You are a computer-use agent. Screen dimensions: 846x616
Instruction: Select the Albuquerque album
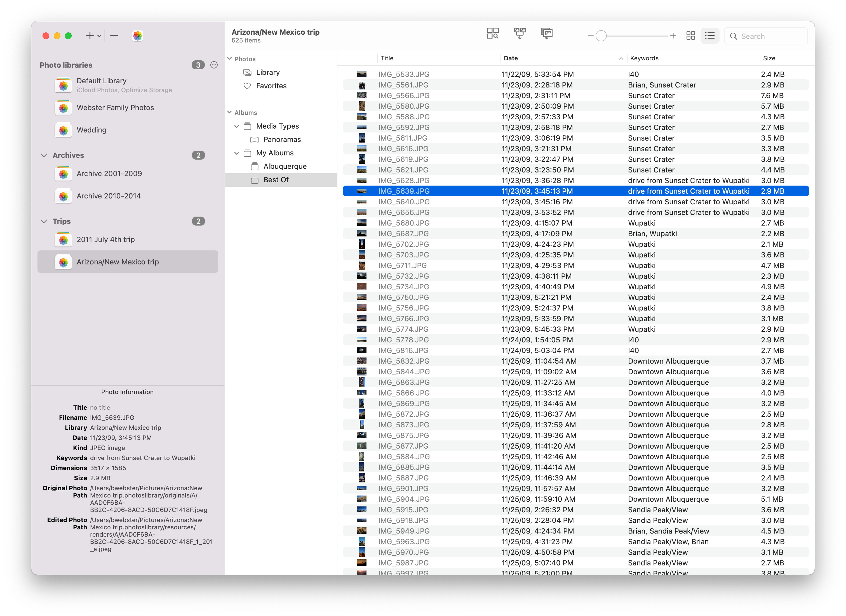pyautogui.click(x=284, y=166)
